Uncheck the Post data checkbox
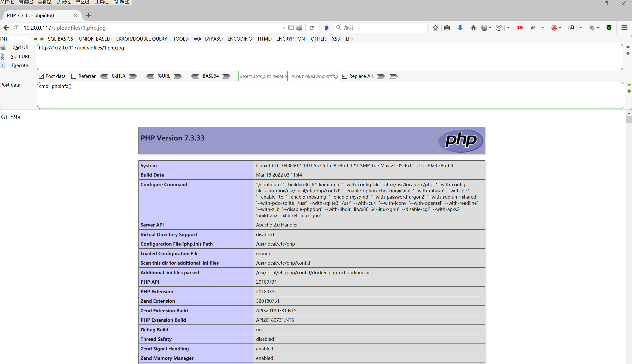Screen dimensions: 632x364 coord(41,76)
